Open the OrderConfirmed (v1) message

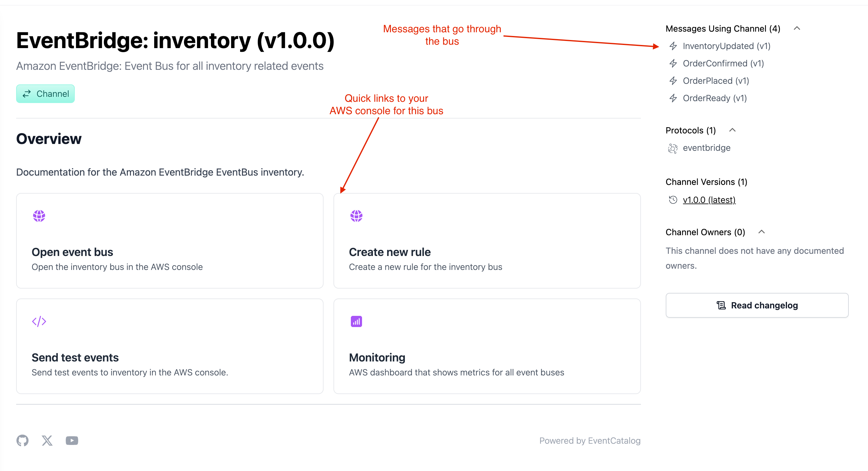tap(723, 63)
